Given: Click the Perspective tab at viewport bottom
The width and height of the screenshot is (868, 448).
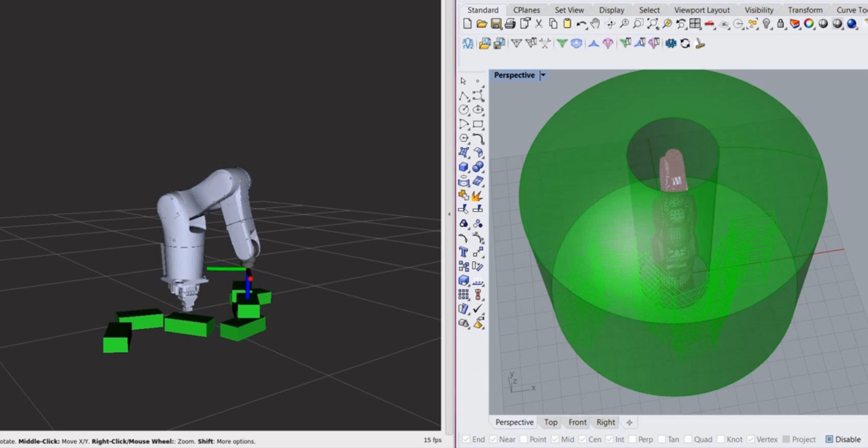Looking at the screenshot, I should 514,422.
